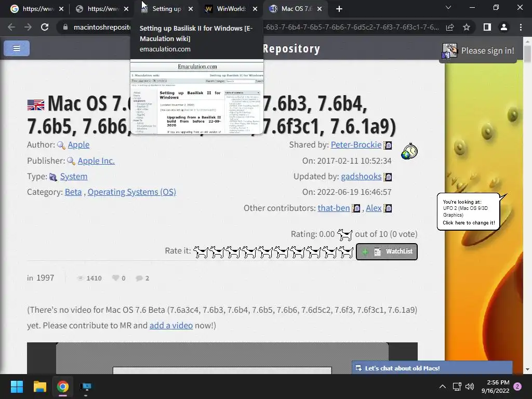Open Alex contributor link
The width and height of the screenshot is (532, 399).
pos(374,208)
